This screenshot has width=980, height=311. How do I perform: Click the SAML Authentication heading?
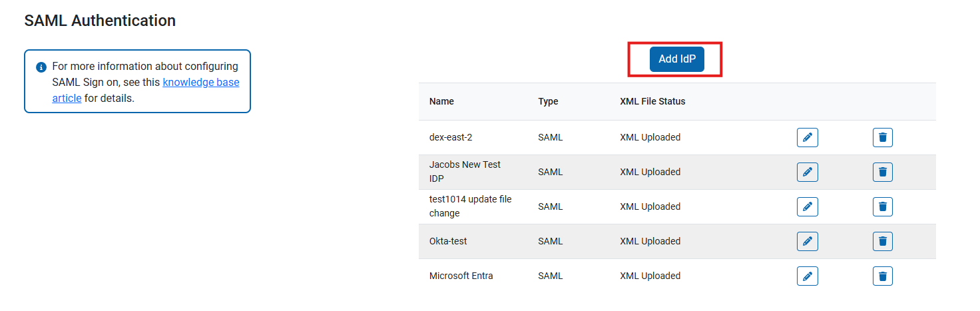pyautogui.click(x=100, y=21)
